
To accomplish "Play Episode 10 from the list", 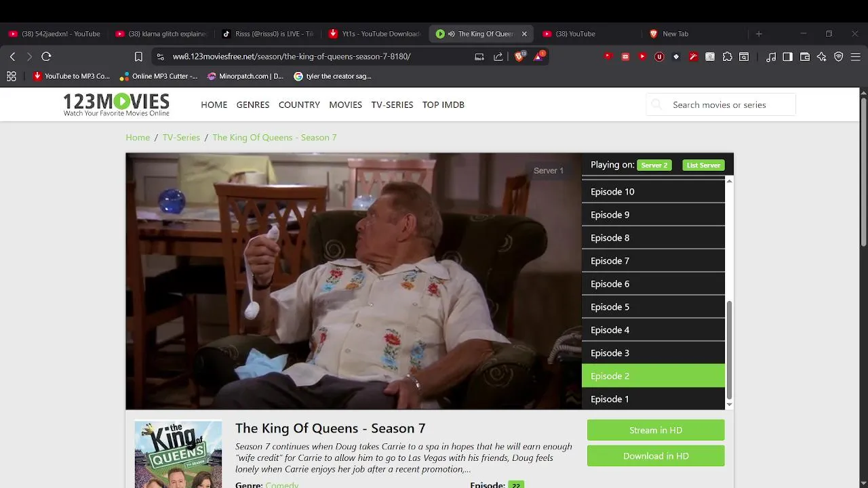I will tap(653, 192).
